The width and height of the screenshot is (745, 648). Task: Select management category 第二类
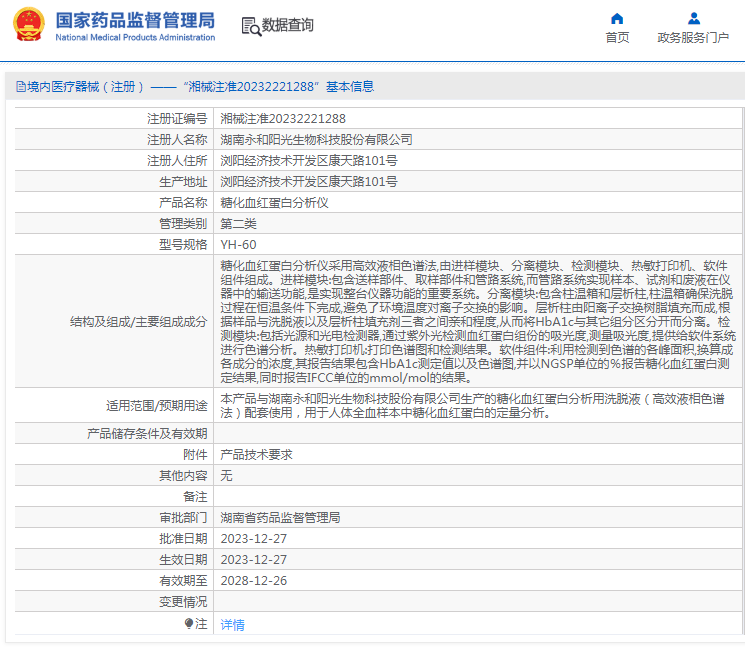(239, 223)
